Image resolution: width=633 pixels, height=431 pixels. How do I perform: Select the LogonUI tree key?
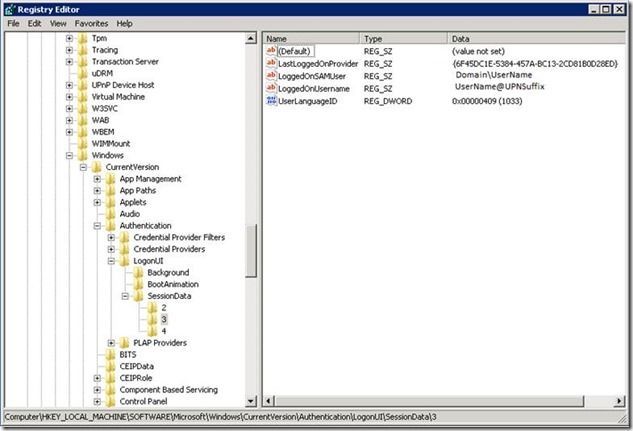click(x=148, y=261)
